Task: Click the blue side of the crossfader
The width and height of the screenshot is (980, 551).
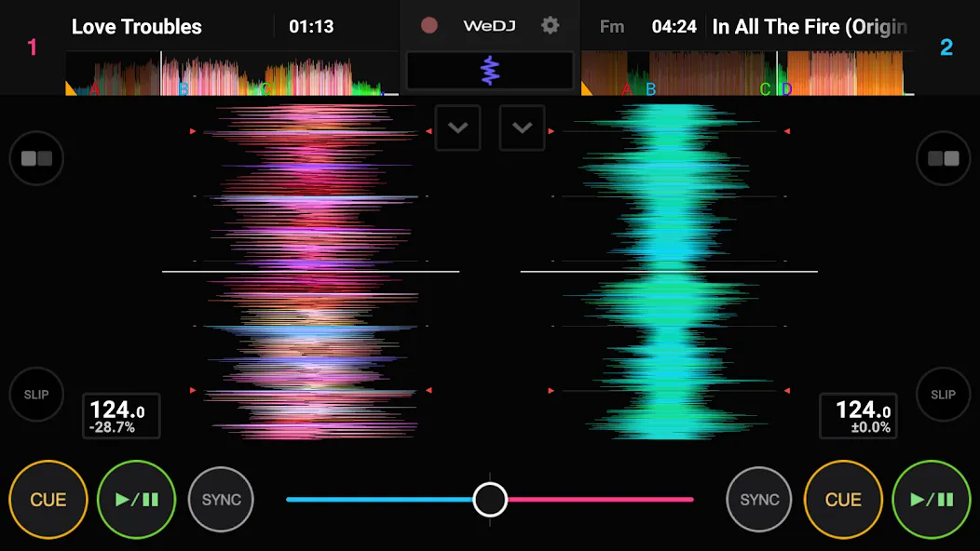Action: 379,499
